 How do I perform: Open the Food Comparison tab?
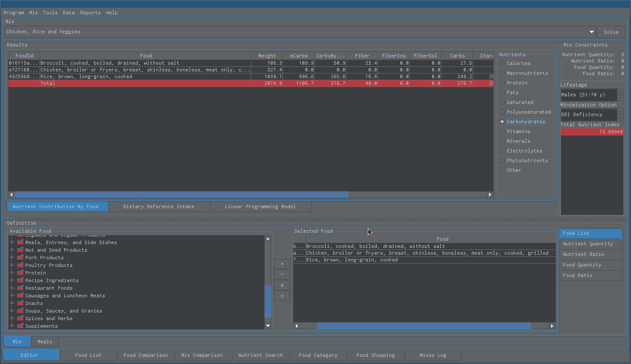coord(146,355)
